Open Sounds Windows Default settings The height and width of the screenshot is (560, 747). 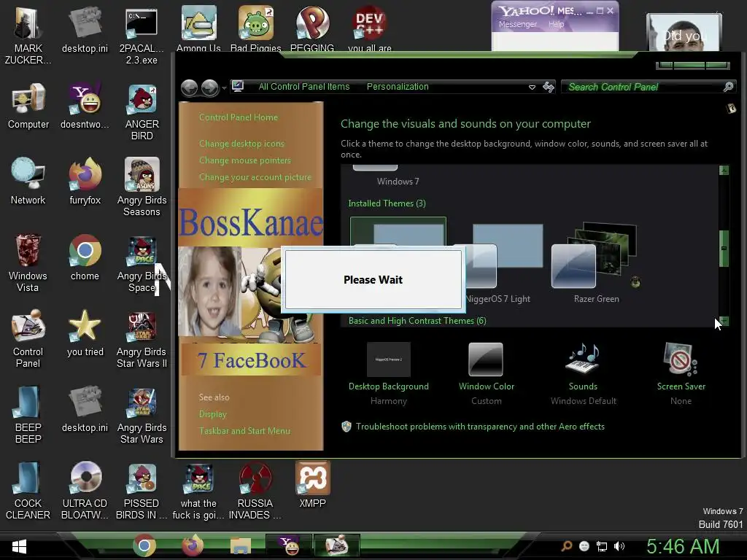click(x=583, y=373)
